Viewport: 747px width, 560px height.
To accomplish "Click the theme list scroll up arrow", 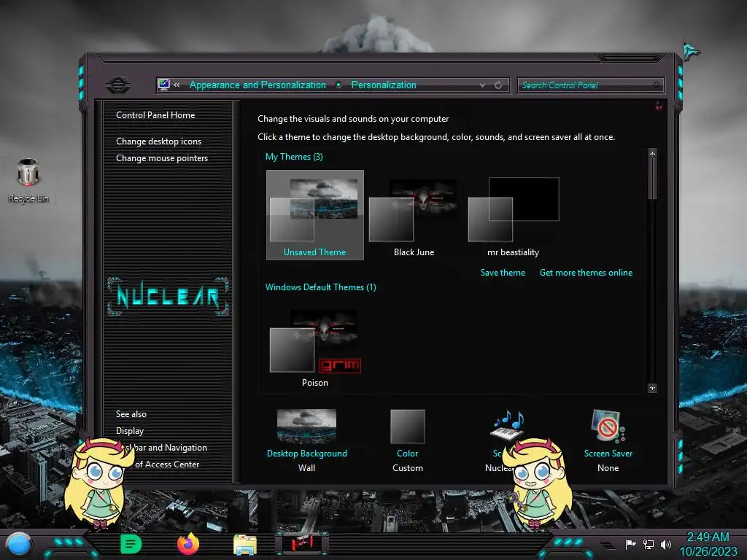I will (652, 153).
